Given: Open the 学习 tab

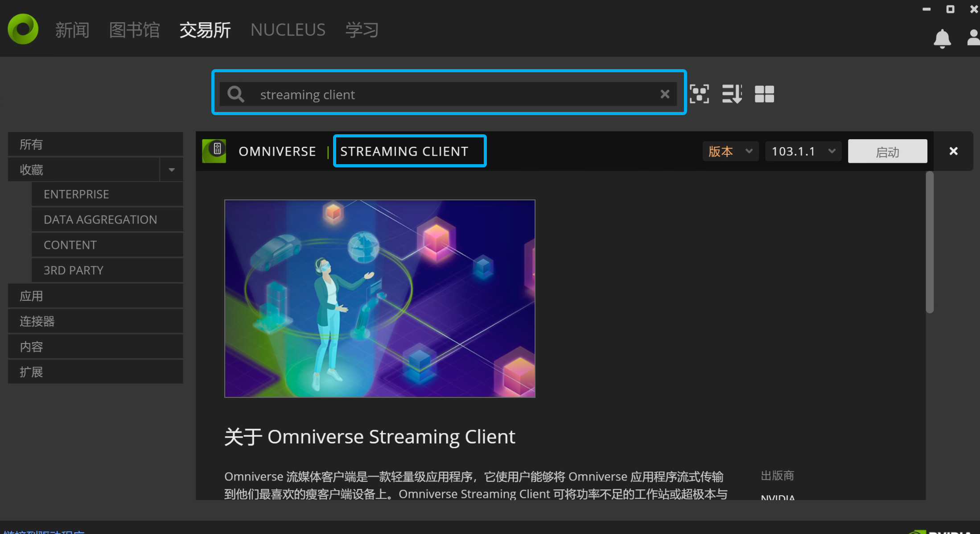Looking at the screenshot, I should tap(362, 30).
